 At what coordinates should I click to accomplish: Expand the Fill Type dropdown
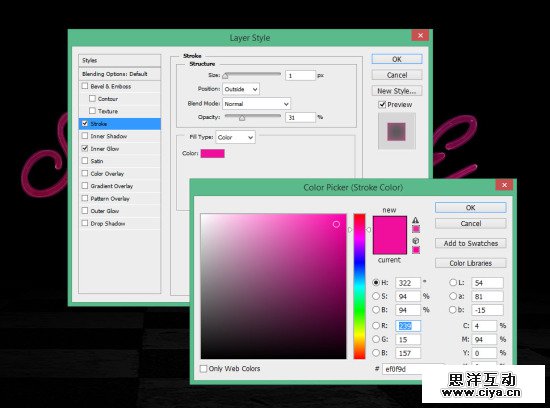pyautogui.click(x=235, y=137)
